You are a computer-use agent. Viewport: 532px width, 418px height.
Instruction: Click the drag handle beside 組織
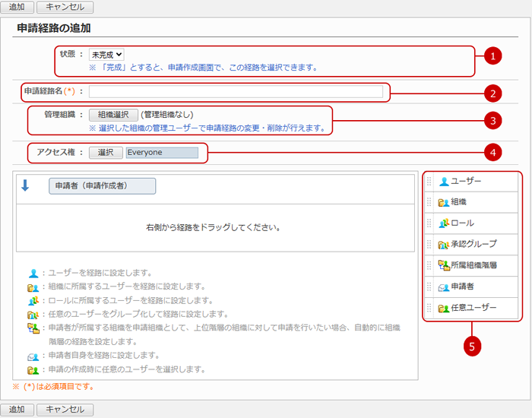point(429,202)
